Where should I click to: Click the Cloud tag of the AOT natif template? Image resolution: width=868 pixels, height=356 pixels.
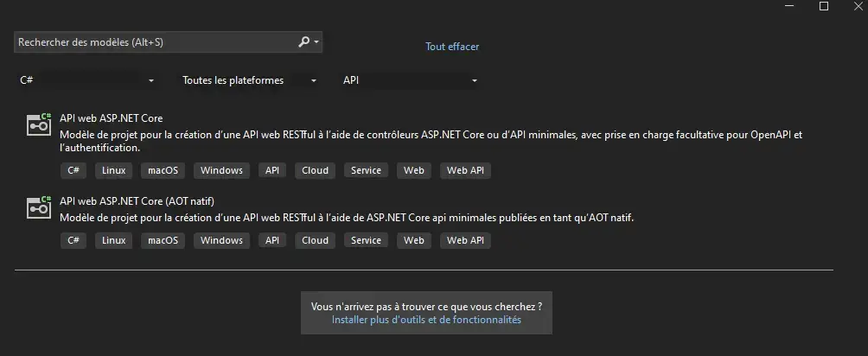315,240
